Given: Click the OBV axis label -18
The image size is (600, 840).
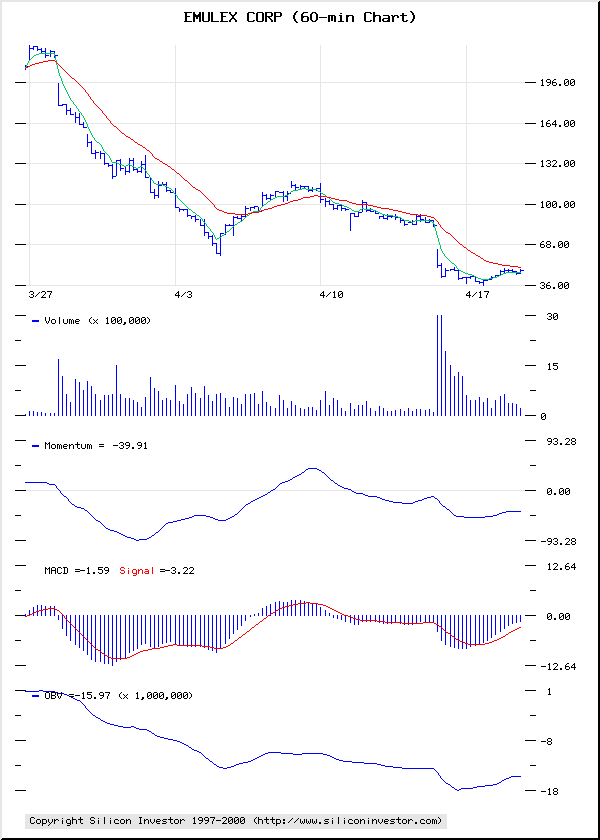Looking at the screenshot, I should pos(548,792).
